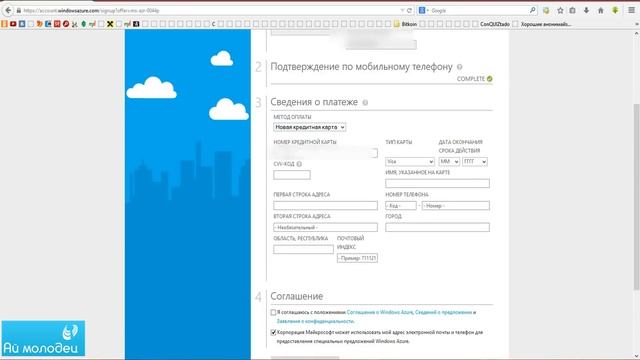The height and width of the screenshot is (360, 640).
Task: Open the expiration year ГГГГ dropdown
Action: (x=475, y=162)
